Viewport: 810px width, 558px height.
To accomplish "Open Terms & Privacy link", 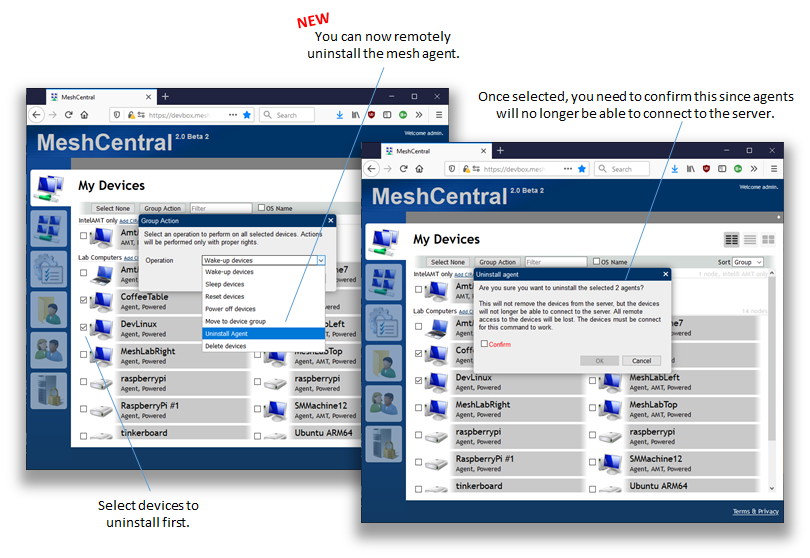I will click(756, 511).
